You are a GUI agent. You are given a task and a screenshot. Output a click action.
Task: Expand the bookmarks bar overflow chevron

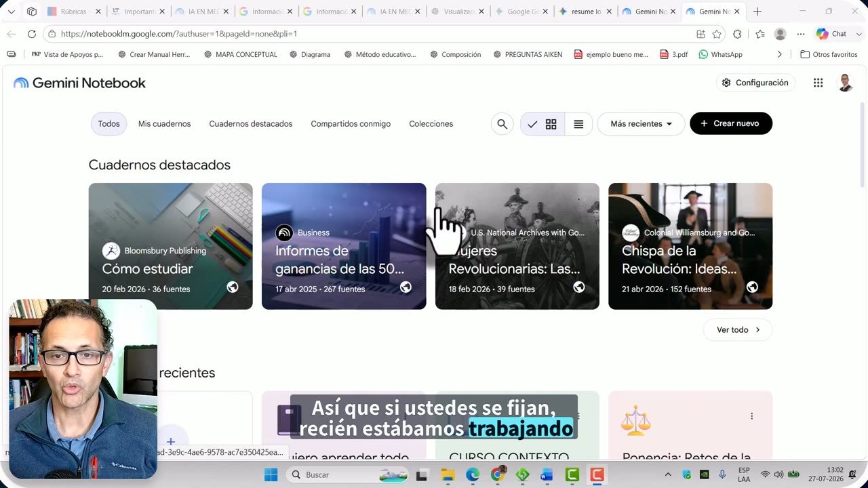pos(779,54)
